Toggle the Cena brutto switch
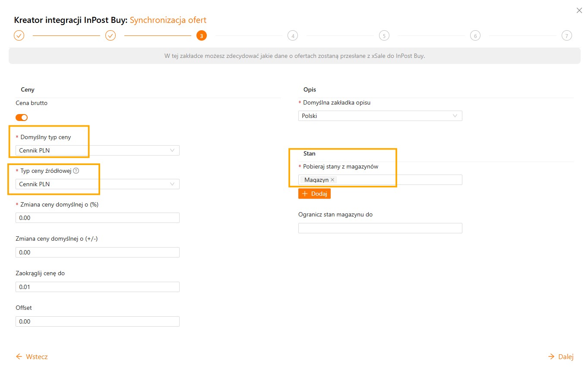The width and height of the screenshot is (588, 372). [x=22, y=117]
